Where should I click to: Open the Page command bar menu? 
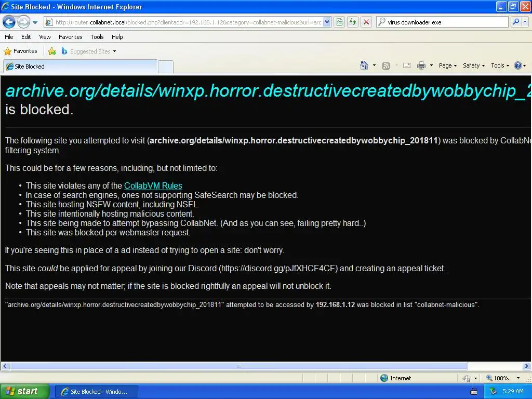[x=448, y=65]
